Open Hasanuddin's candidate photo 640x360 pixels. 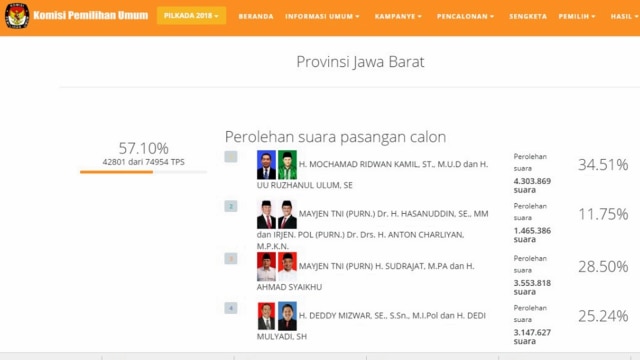tap(266, 214)
